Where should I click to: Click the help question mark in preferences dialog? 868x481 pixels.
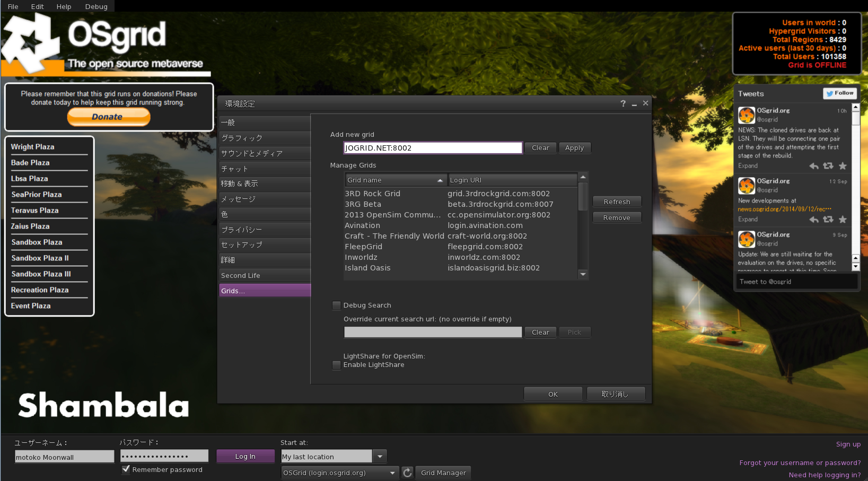tap(623, 103)
